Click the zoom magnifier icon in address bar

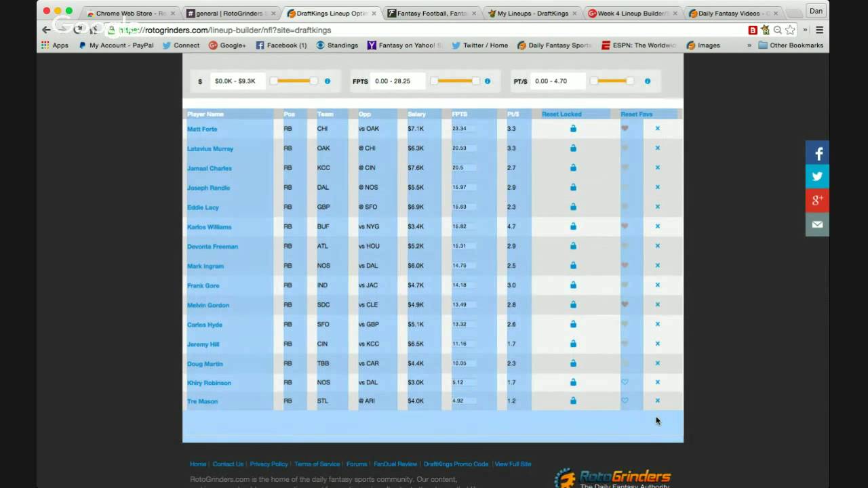(x=777, y=30)
